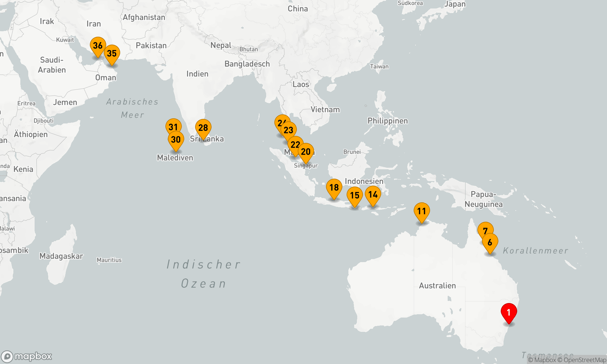Click marker 7 in Queensland
Viewport: 607px width, 364px height.
[x=485, y=229]
